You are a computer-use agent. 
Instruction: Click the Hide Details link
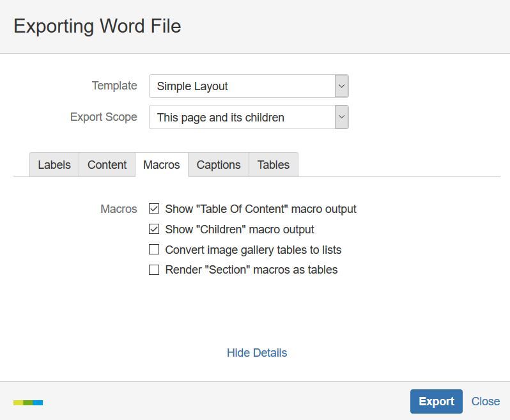[257, 353]
